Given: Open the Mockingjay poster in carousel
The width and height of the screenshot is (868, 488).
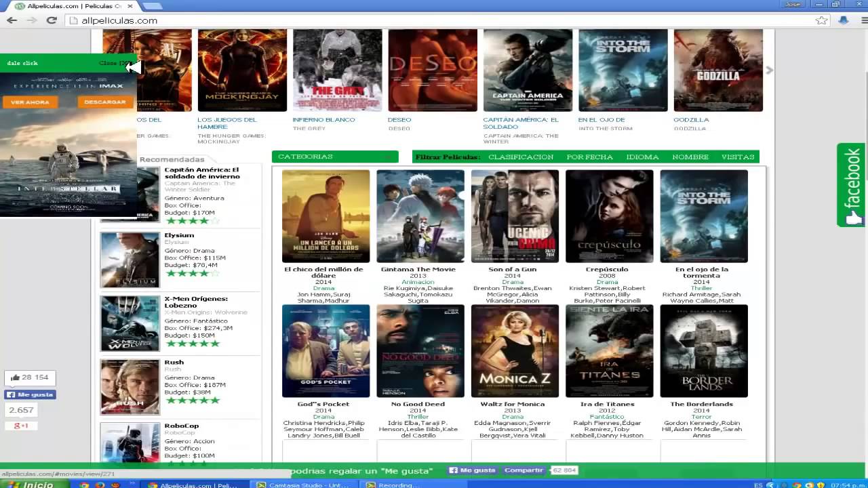Looking at the screenshot, I should (x=242, y=70).
